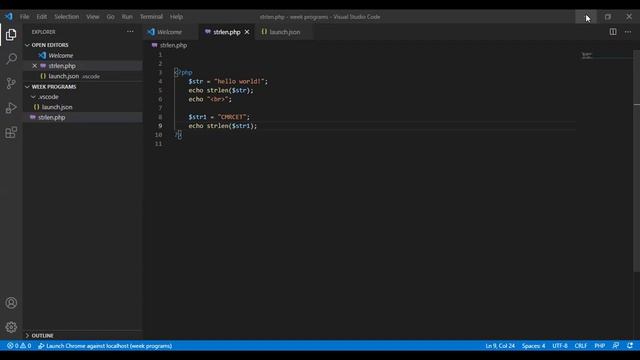
Task: Switch to the Welcome tab
Action: point(171,32)
